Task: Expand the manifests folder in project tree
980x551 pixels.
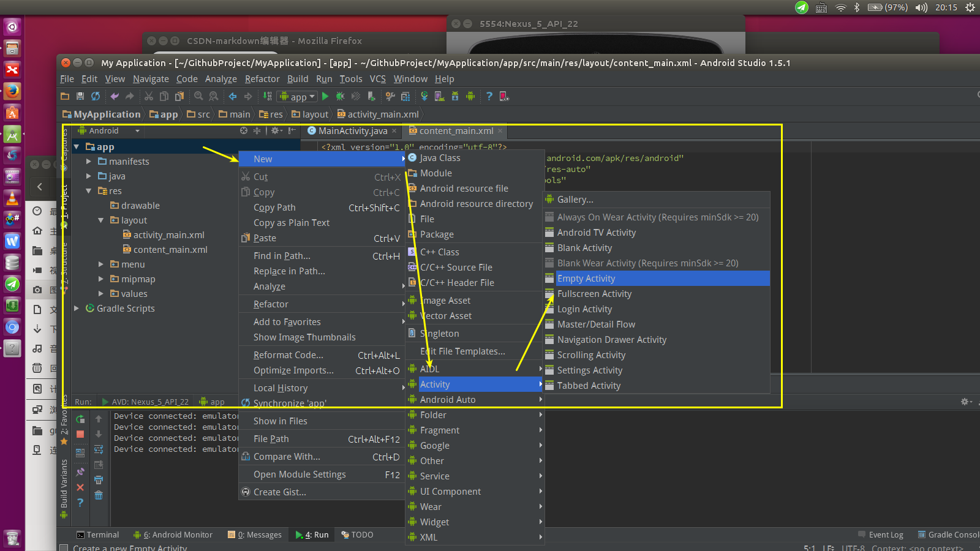Action: pyautogui.click(x=89, y=162)
